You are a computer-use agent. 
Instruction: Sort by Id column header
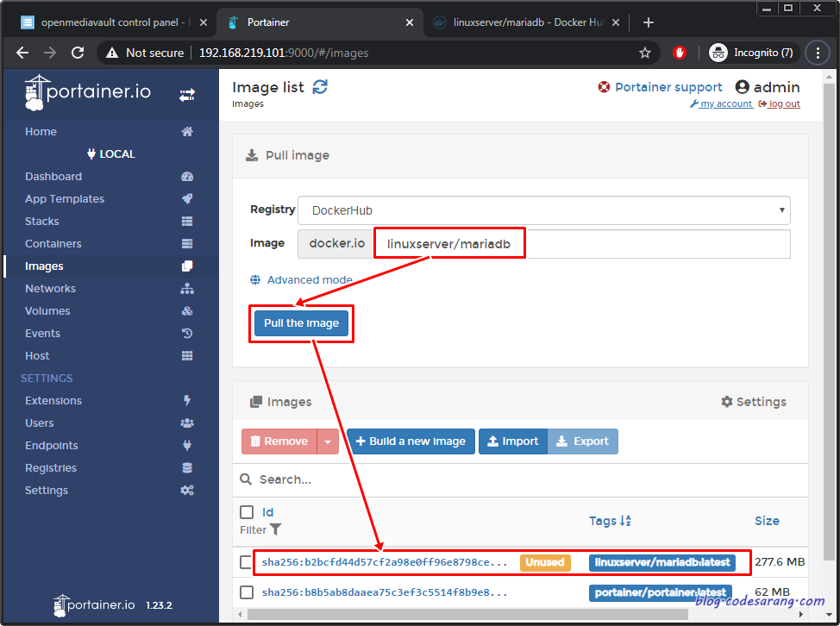(268, 512)
